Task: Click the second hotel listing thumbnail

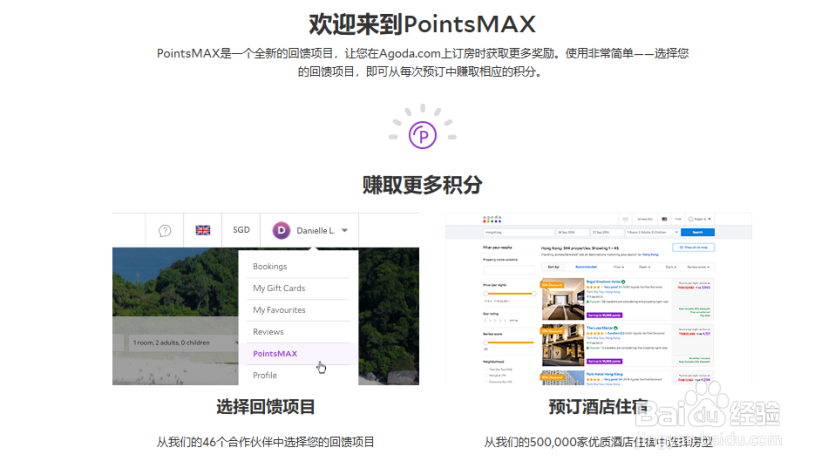Action: coord(563,346)
